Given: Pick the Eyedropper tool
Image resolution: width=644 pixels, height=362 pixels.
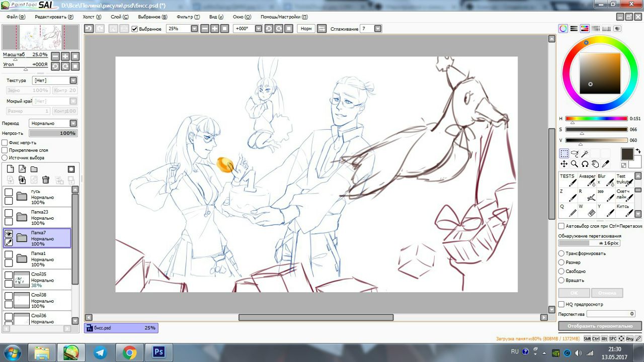Looking at the screenshot, I should click(x=605, y=164).
